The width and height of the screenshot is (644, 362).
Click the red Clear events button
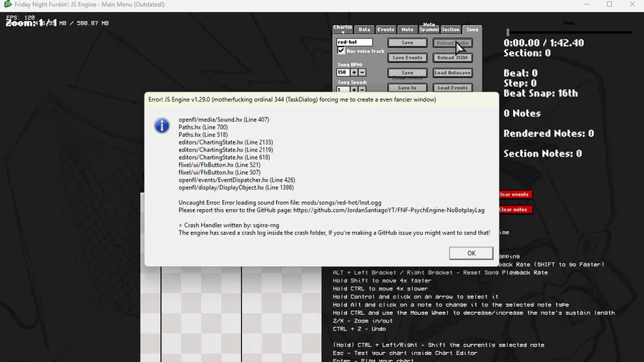point(514,194)
